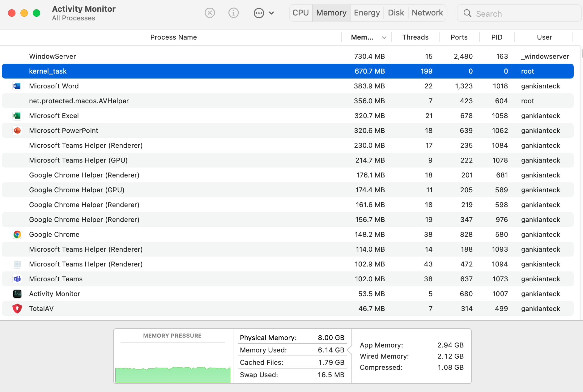Click the Microsoft Word app icon
This screenshot has width=583, height=392.
17,86
